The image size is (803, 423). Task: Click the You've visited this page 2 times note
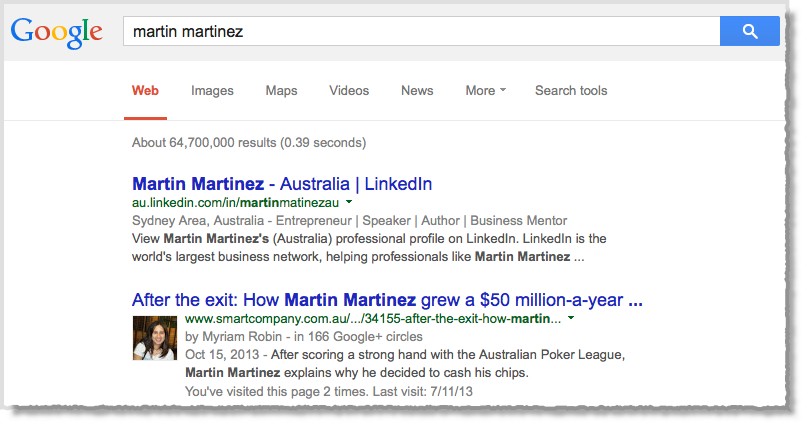329,392
